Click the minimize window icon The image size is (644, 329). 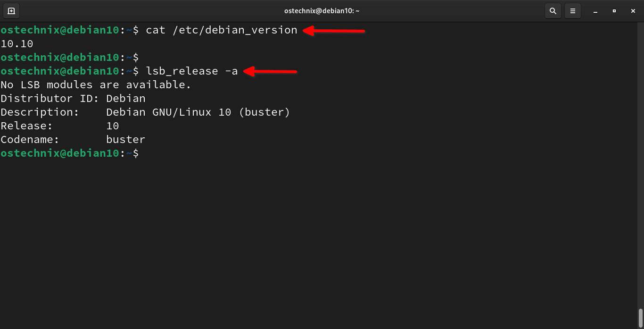coord(595,10)
